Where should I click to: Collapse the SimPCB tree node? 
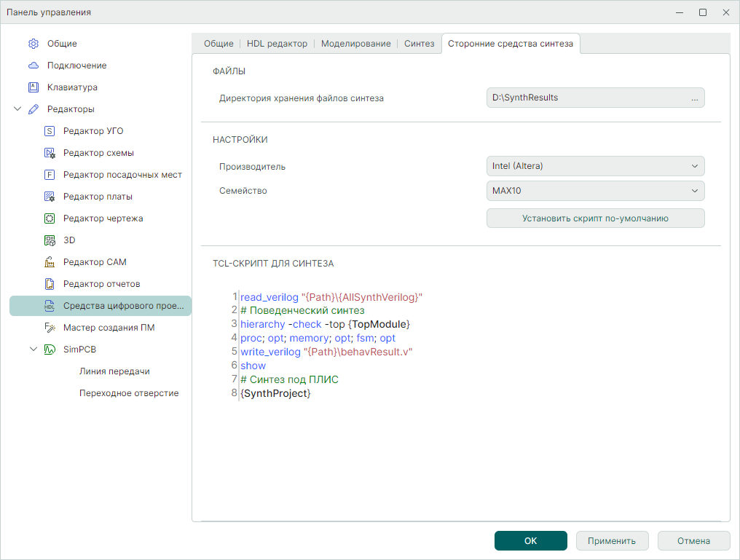coord(34,350)
